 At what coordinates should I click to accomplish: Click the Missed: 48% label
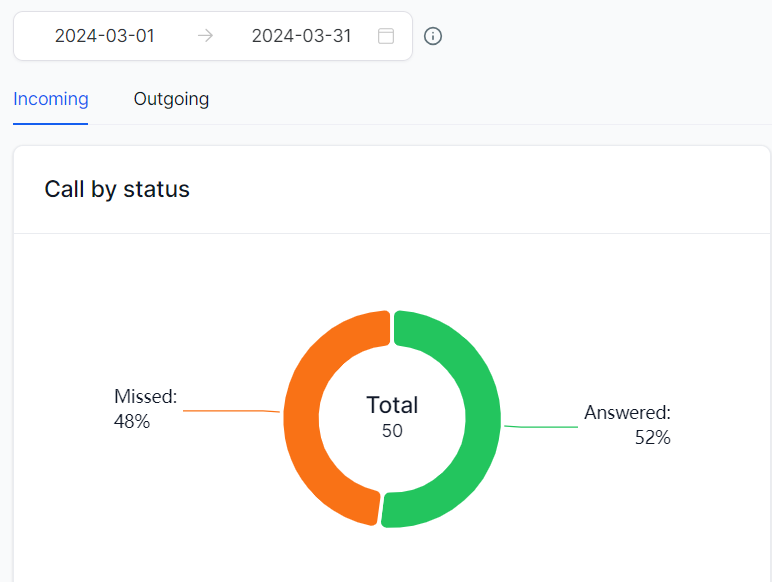click(x=145, y=409)
